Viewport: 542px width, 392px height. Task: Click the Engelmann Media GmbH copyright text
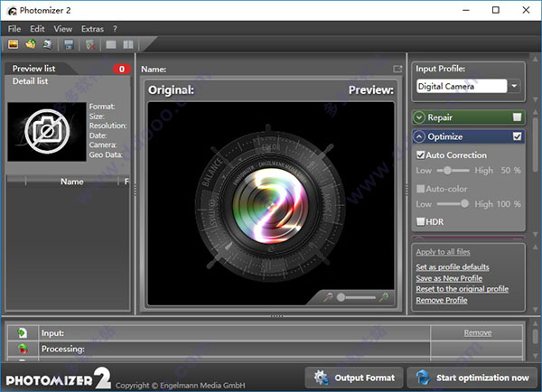[180, 386]
